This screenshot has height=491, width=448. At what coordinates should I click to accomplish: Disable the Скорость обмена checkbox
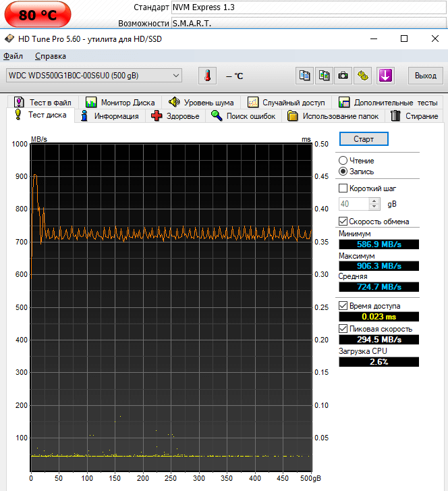pos(343,222)
